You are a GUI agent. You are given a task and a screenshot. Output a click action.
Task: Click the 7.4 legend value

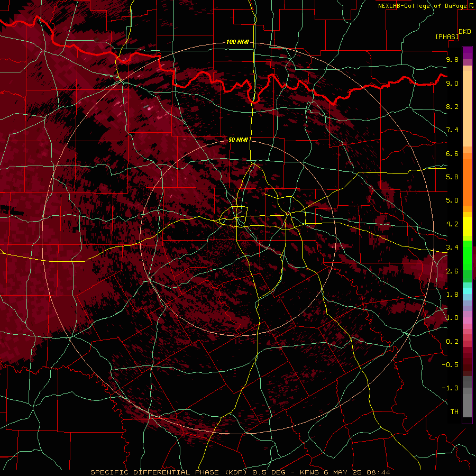pyautogui.click(x=452, y=130)
